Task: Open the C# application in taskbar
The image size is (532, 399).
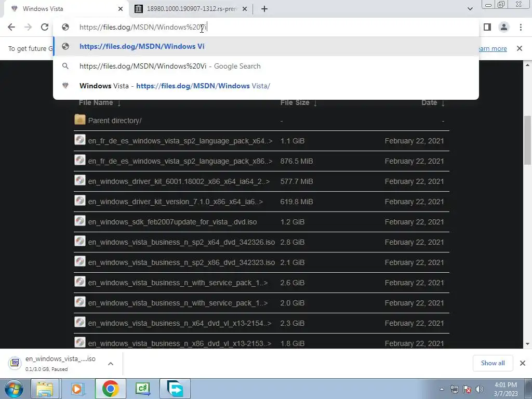Action: tap(142, 389)
